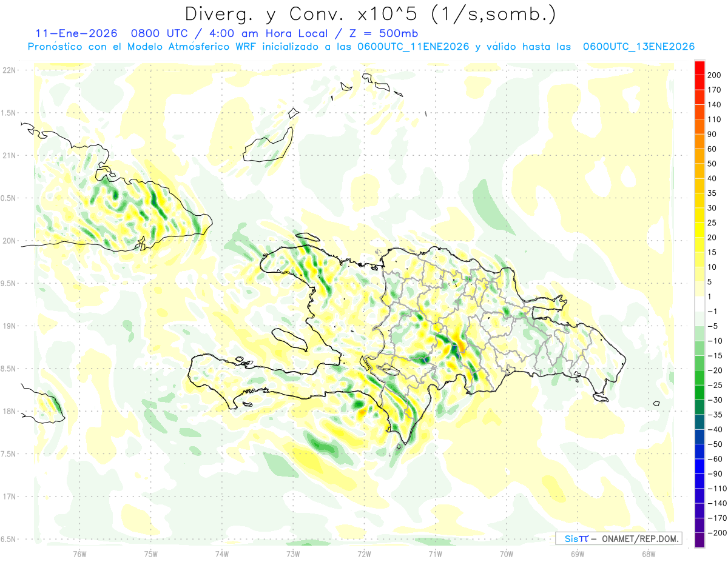Click the 69W longitude label
Image resolution: width=728 pixels, height=562 pixels.
click(x=578, y=554)
